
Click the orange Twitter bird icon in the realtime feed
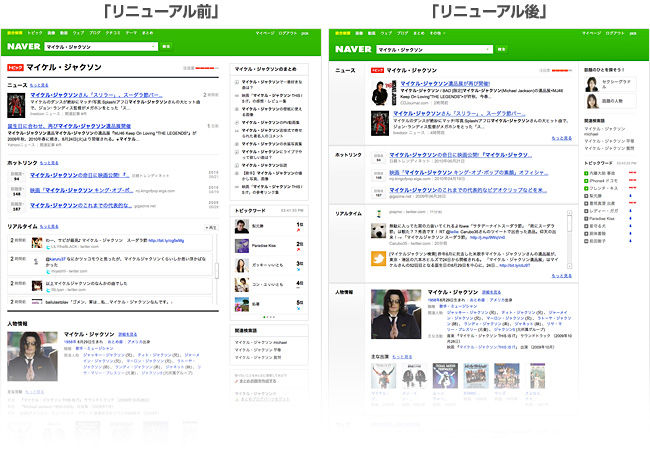tap(378, 258)
